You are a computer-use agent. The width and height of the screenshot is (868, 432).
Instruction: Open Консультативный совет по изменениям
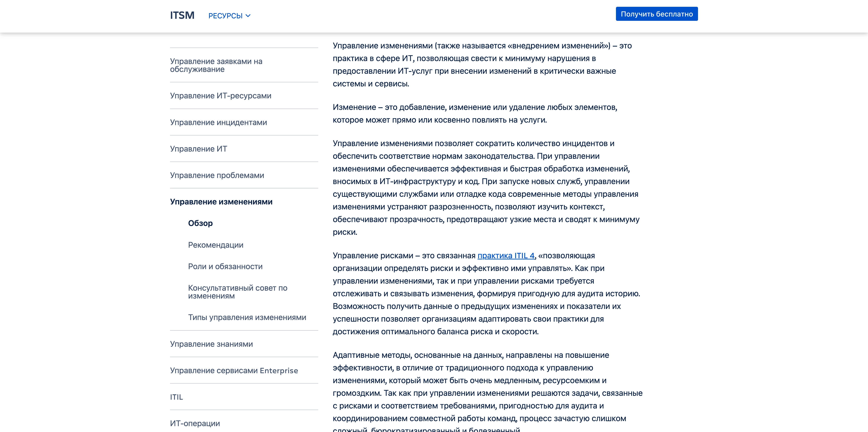coord(238,292)
